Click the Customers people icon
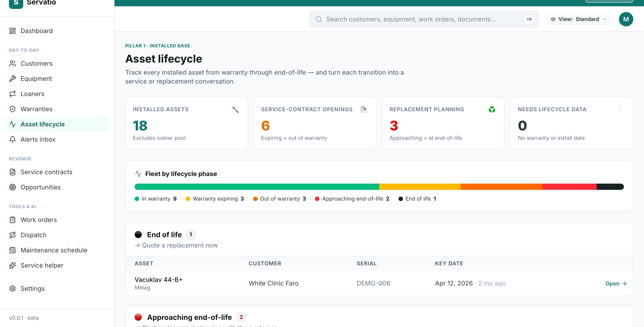Viewport: 644px width, 327px height. click(13, 63)
